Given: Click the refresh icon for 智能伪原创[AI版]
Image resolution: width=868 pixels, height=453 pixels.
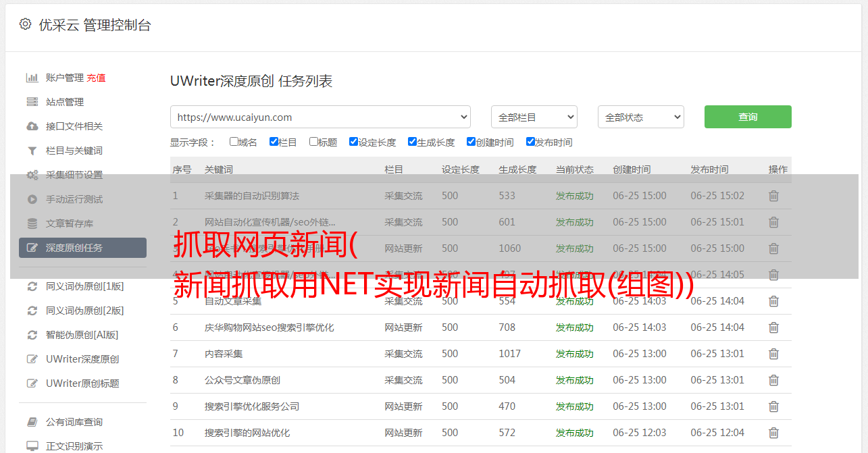Looking at the screenshot, I should [32, 335].
